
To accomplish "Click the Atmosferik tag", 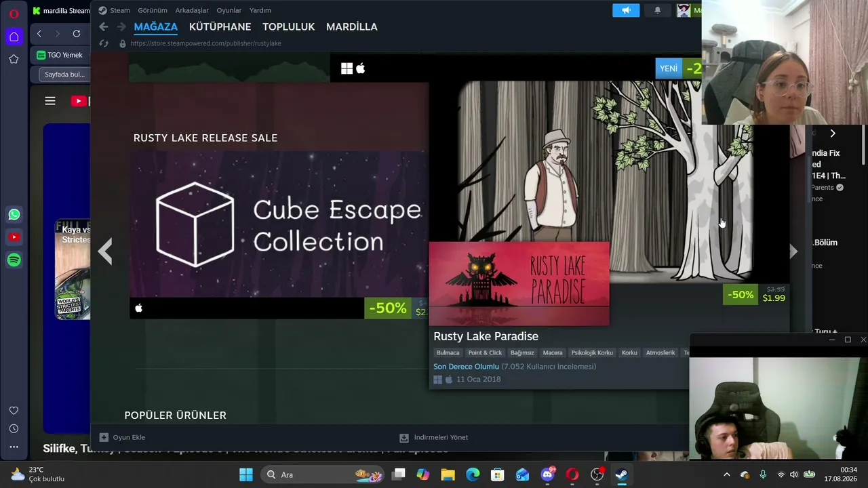I will pyautogui.click(x=660, y=352).
